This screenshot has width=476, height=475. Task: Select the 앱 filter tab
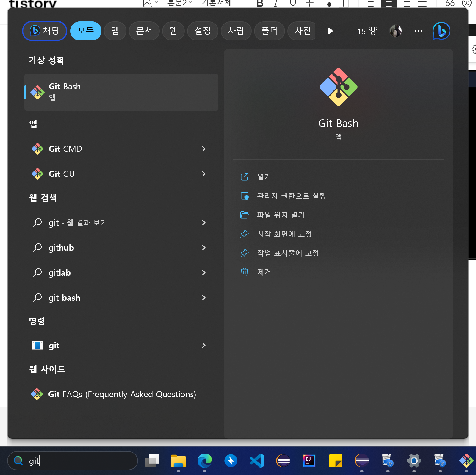[x=115, y=31]
